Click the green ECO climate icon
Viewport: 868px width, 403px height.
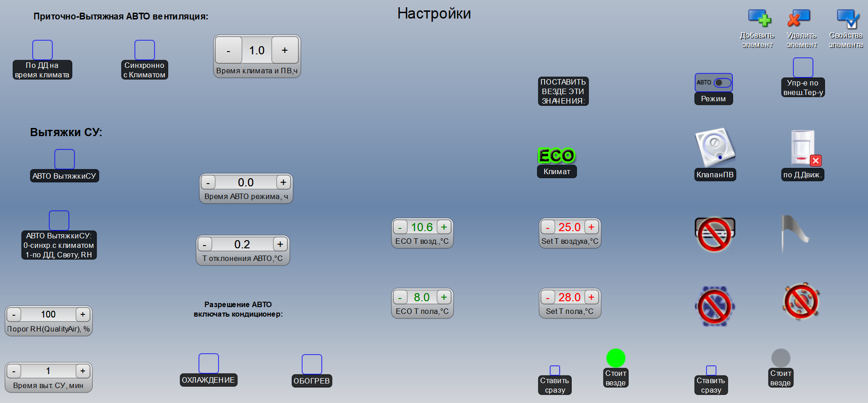[x=556, y=156]
